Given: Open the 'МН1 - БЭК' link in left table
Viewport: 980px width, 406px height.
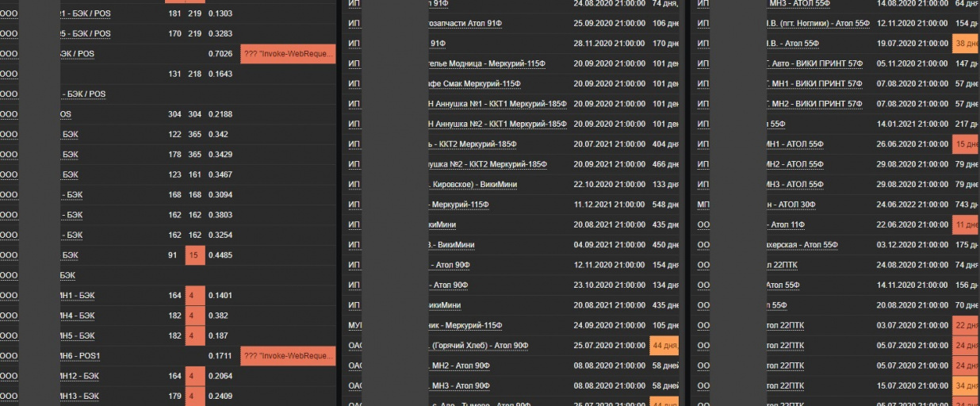Looking at the screenshot, I should point(79,296).
